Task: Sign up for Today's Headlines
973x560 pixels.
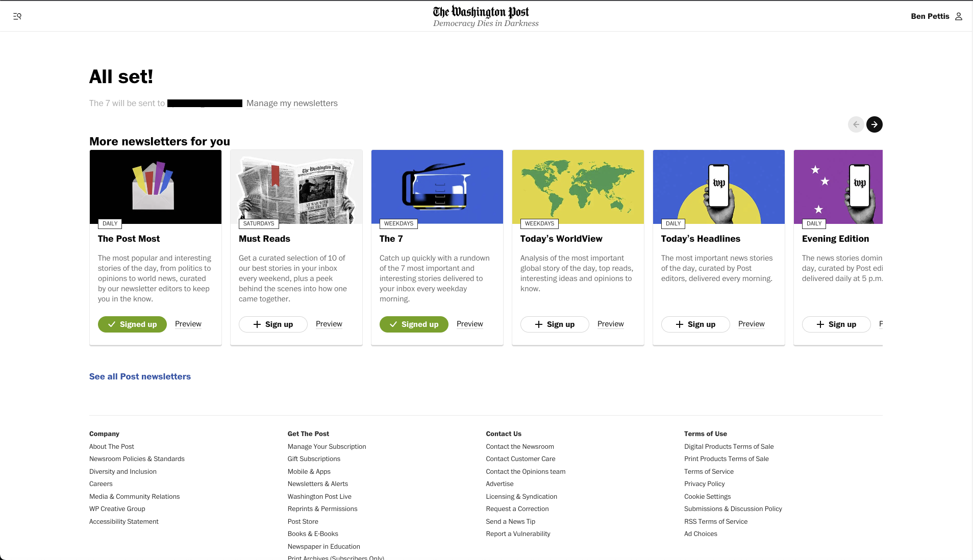Action: point(695,324)
